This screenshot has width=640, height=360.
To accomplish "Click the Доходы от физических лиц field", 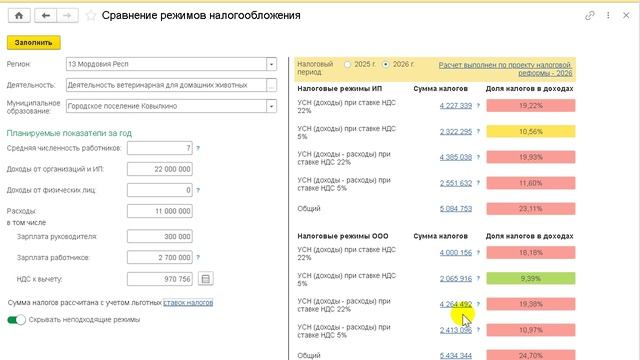I will click(160, 190).
